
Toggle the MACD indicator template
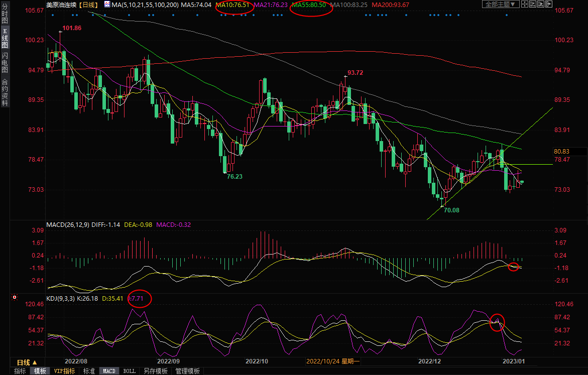pyautogui.click(x=109, y=371)
